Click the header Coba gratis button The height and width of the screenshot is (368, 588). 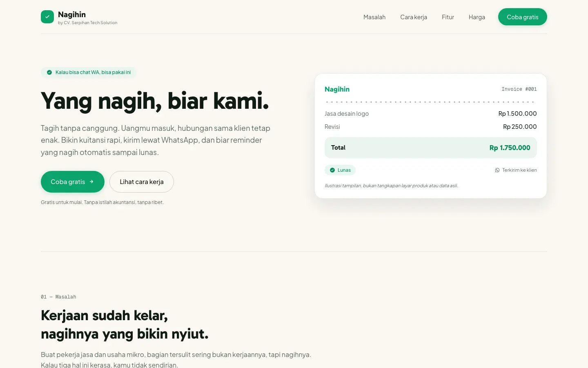(x=523, y=17)
